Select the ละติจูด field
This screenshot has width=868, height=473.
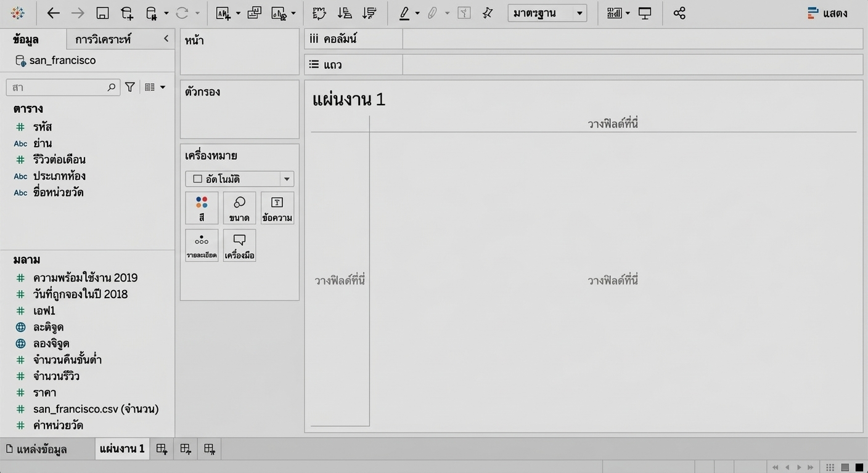click(48, 327)
